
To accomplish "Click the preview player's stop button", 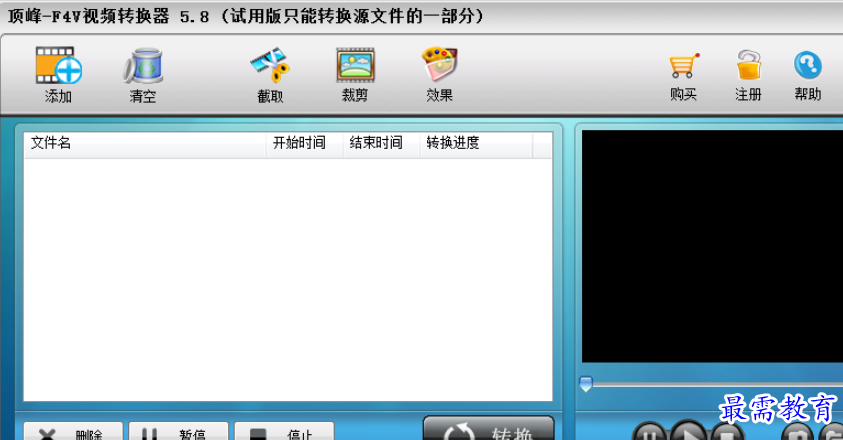I will [x=727, y=432].
